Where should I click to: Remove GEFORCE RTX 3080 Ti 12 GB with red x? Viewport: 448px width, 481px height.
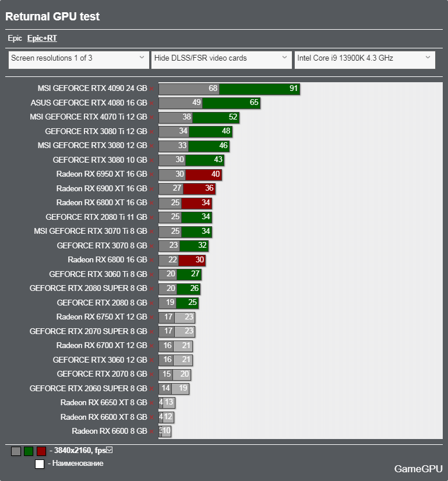click(151, 132)
